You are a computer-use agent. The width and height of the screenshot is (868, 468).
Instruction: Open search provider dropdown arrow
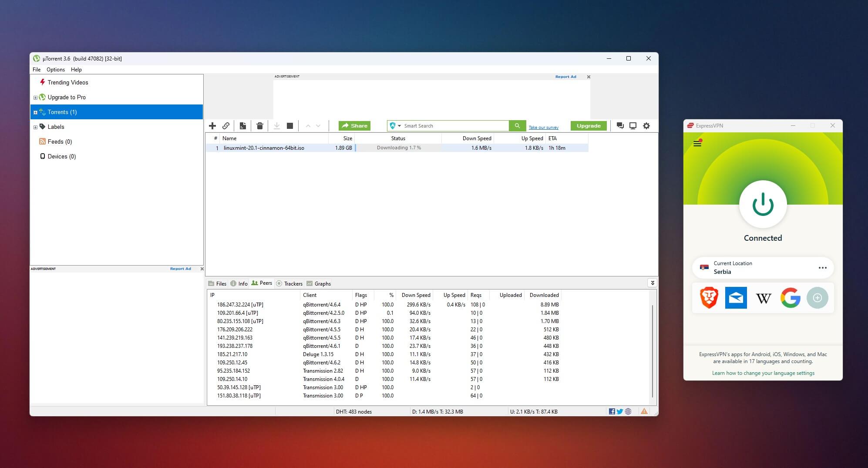tap(399, 126)
